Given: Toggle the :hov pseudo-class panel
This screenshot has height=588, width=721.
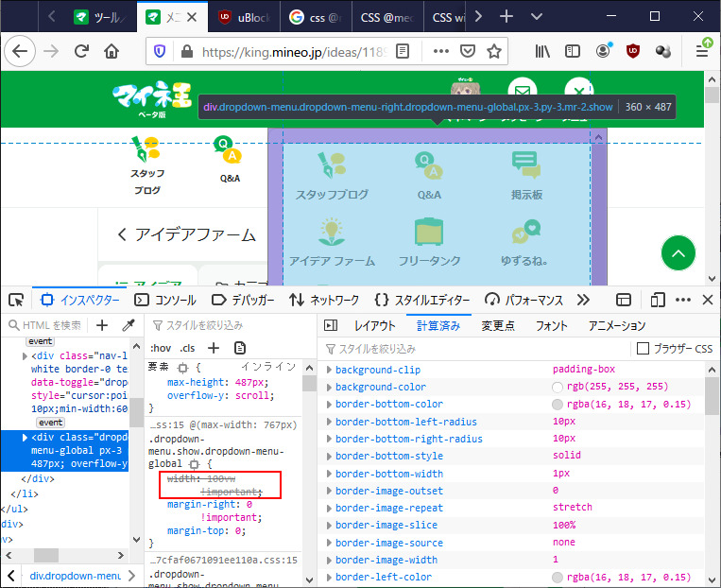Looking at the screenshot, I should (162, 347).
